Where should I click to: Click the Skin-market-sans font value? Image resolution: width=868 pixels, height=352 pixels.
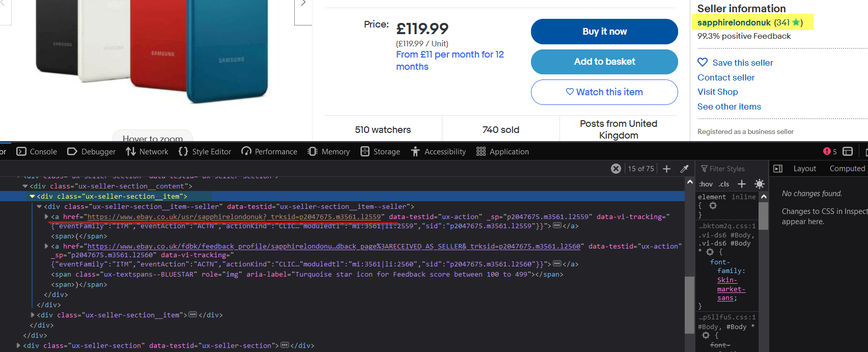tap(731, 289)
